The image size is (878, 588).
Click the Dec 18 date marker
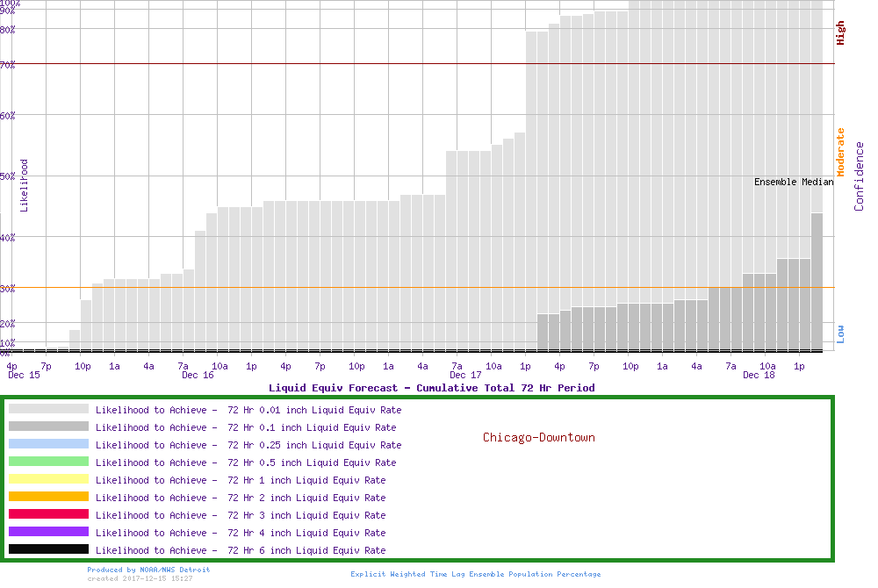[759, 376]
